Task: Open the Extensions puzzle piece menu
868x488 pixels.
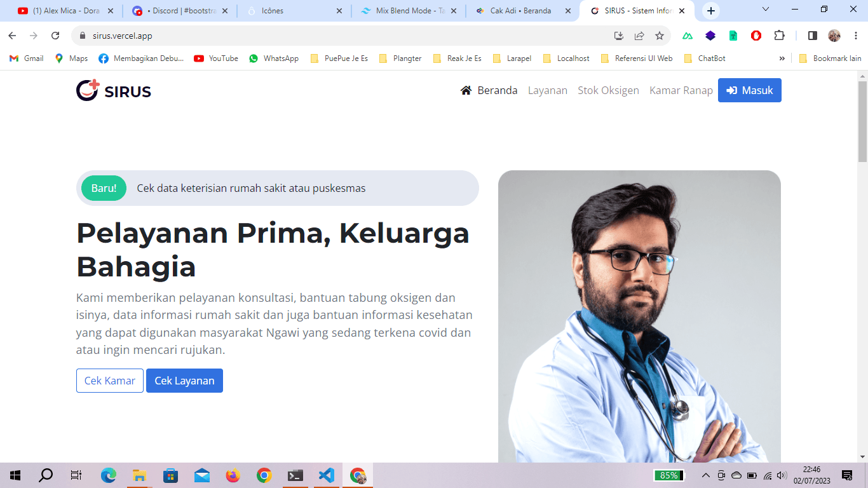Action: coord(779,36)
